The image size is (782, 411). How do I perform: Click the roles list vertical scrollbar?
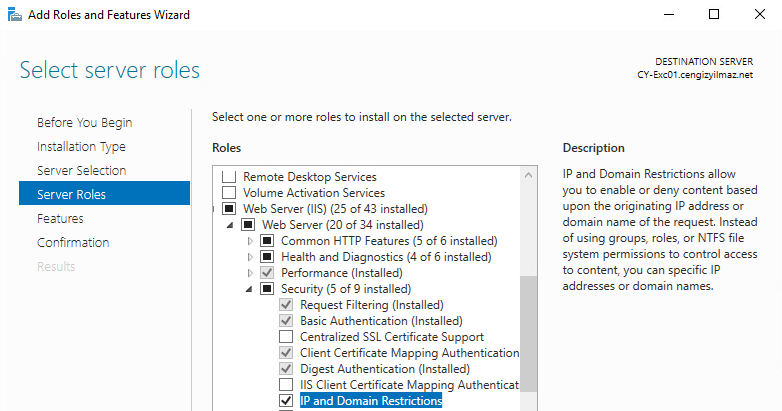point(529,330)
